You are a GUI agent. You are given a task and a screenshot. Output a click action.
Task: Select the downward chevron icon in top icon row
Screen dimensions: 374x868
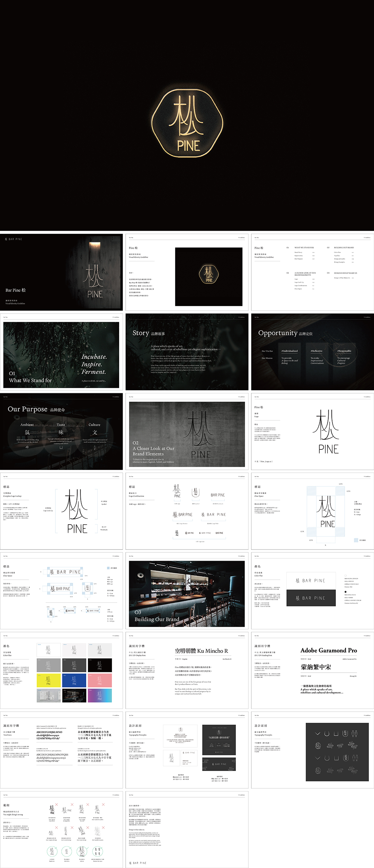point(318,734)
